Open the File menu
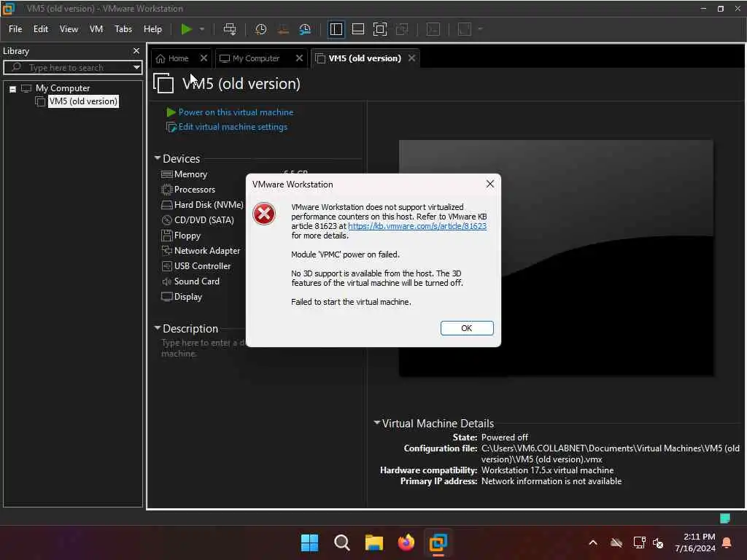Screen dimensions: 747x560 (15, 29)
